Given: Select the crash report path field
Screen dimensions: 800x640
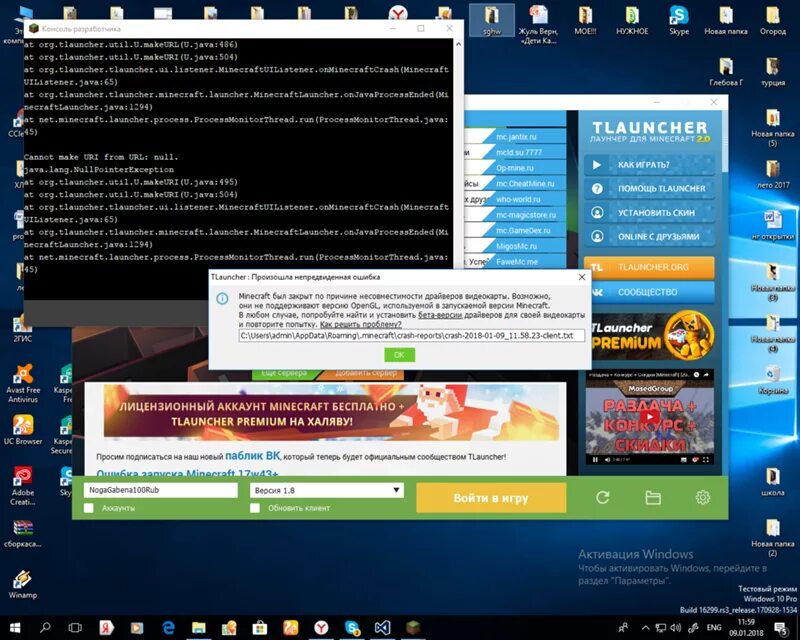Looking at the screenshot, I should [x=411, y=335].
